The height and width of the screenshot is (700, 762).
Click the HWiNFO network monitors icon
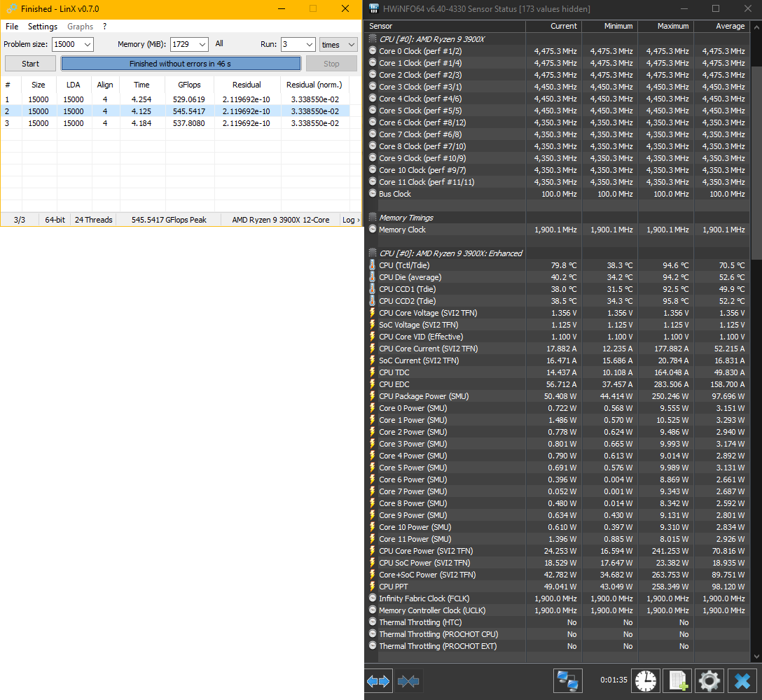click(x=567, y=680)
